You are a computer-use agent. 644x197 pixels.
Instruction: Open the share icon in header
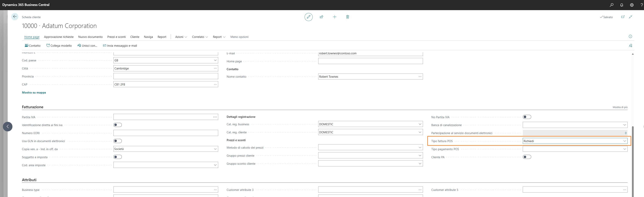click(x=321, y=17)
